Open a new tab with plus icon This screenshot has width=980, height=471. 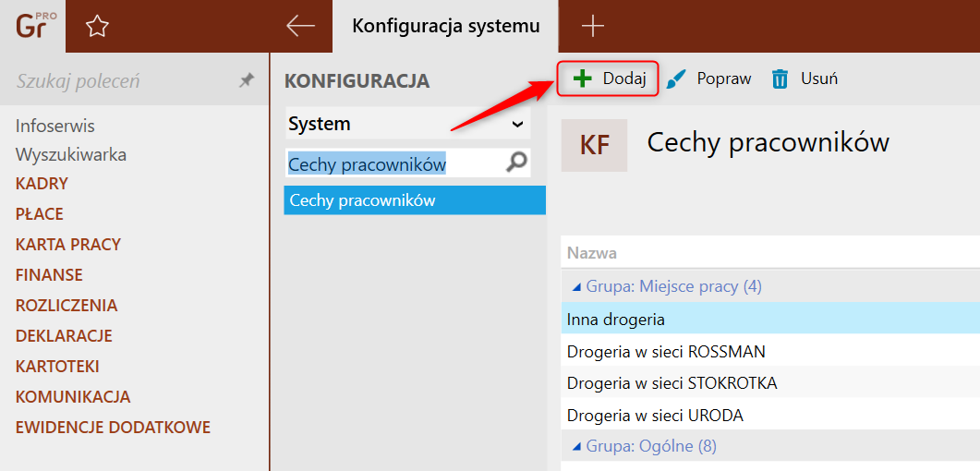click(x=592, y=27)
